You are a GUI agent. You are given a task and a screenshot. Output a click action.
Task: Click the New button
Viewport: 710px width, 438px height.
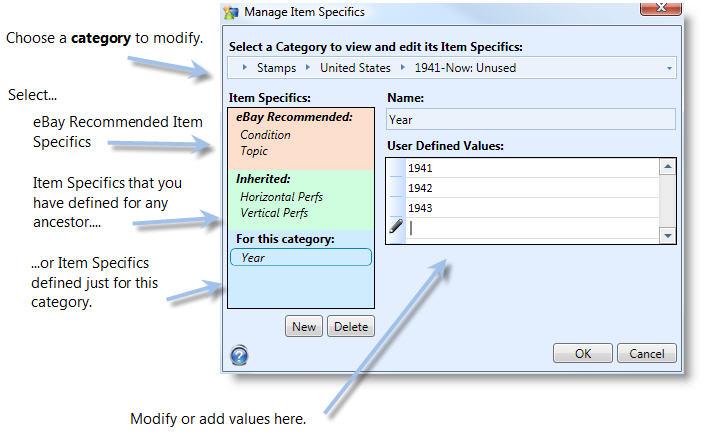click(304, 327)
